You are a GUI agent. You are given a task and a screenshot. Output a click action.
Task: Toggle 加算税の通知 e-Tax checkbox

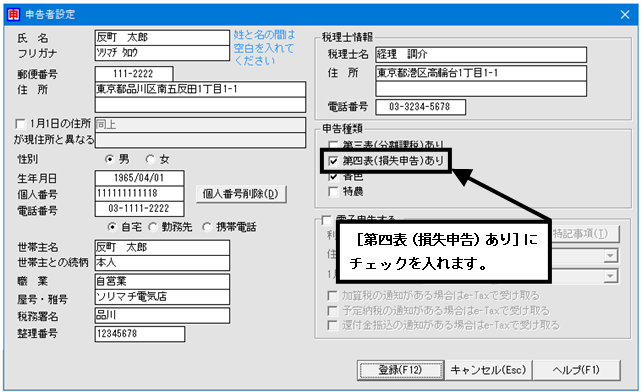(332, 295)
